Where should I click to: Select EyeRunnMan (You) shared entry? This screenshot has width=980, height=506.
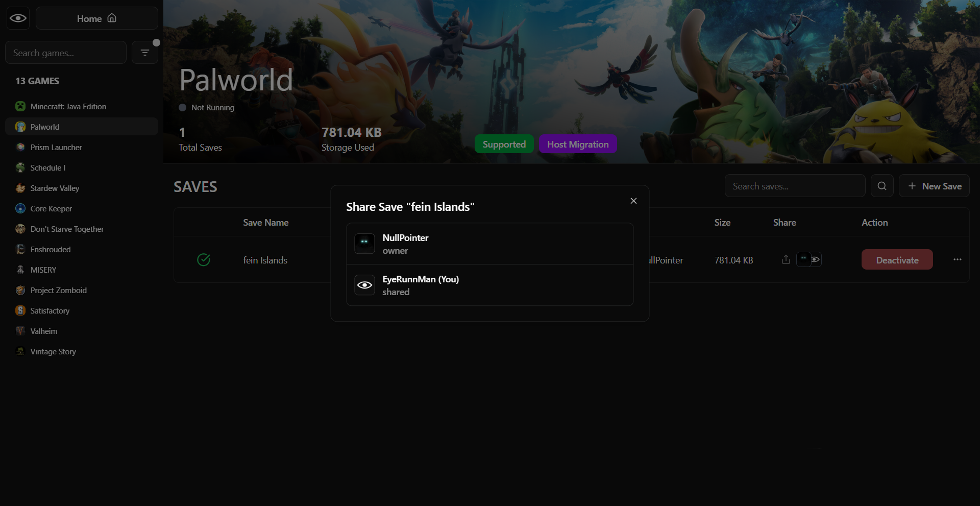[x=490, y=285]
